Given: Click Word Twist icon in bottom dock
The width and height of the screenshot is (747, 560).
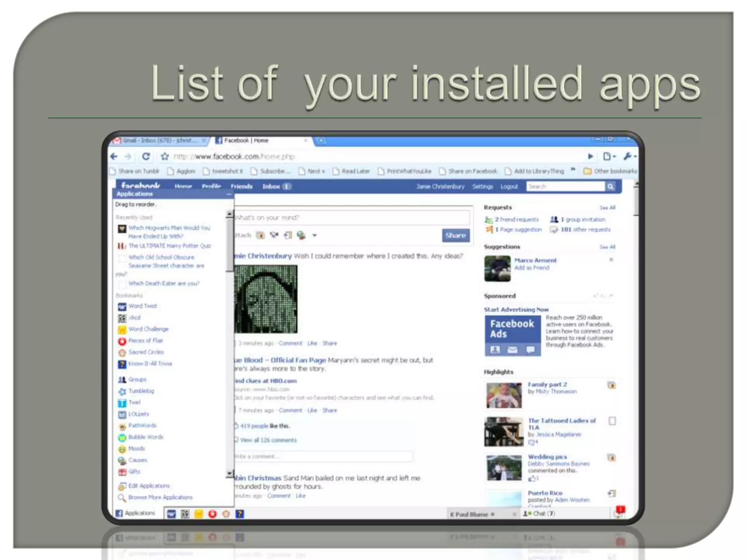Looking at the screenshot, I should click(171, 514).
